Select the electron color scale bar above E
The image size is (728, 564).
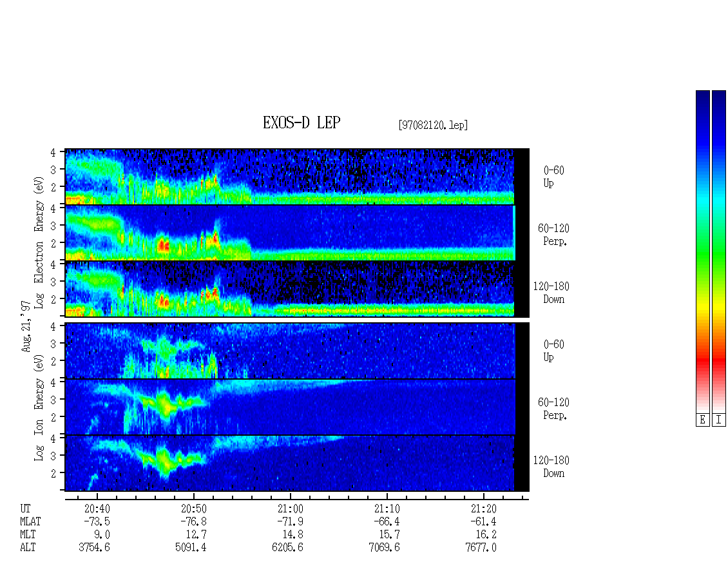(702, 252)
